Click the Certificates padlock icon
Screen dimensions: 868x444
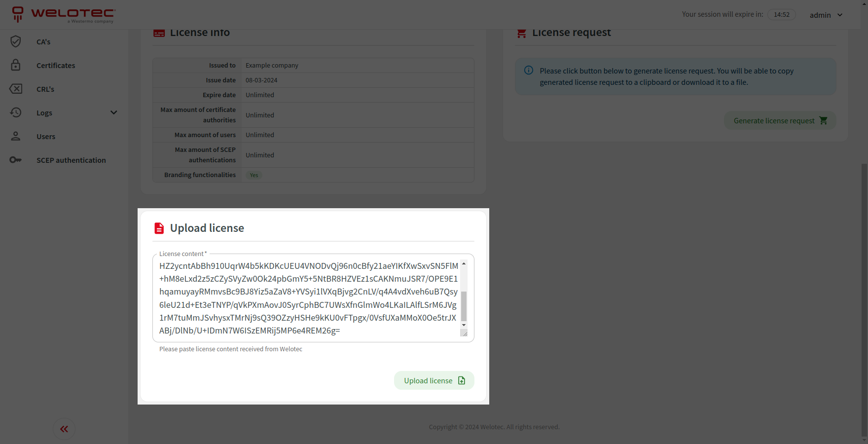pyautogui.click(x=16, y=65)
